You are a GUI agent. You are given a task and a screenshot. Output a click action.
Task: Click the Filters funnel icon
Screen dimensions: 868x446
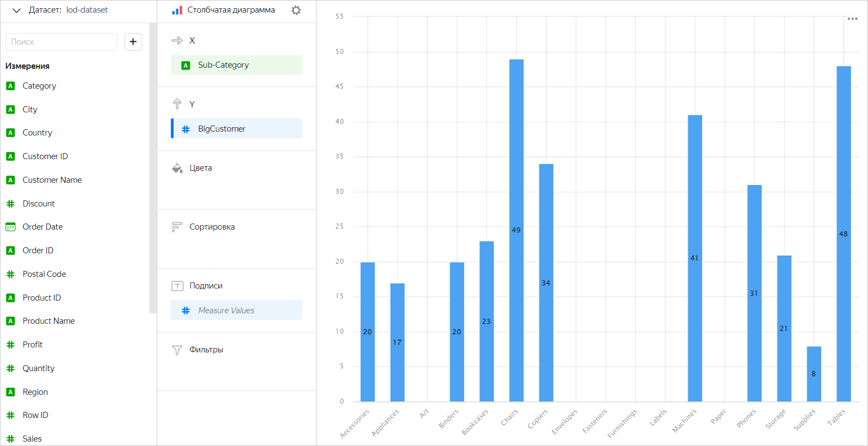(x=177, y=350)
